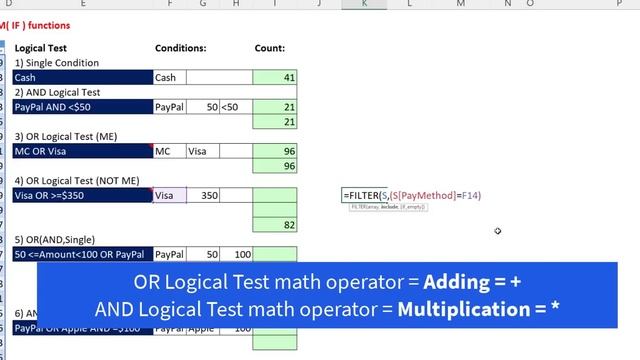Select the 'Logical Test' header cell

40,48
